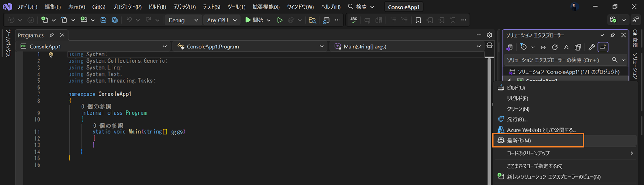Open the ツールボックス side tab
Image resolution: width=644 pixels, height=185 pixels.
(8, 43)
